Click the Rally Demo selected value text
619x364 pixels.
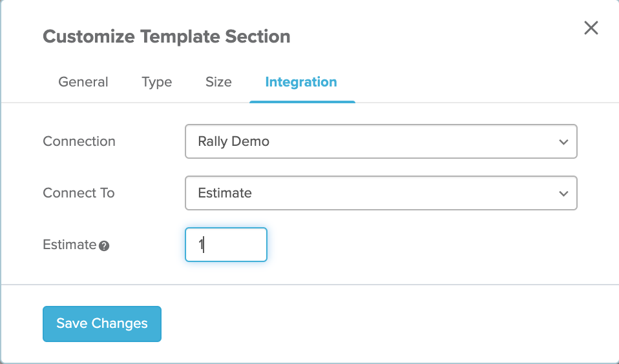click(x=234, y=141)
